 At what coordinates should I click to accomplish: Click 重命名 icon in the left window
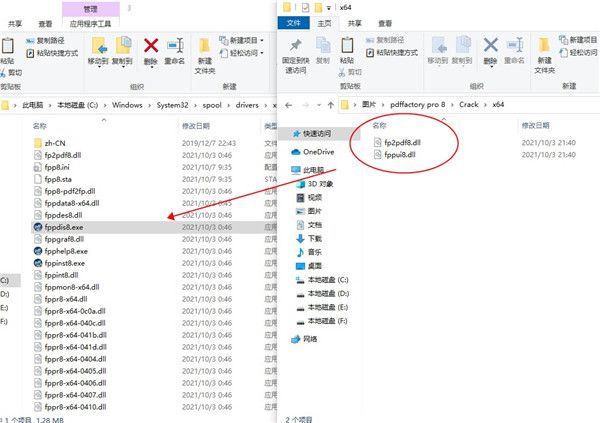[x=175, y=46]
